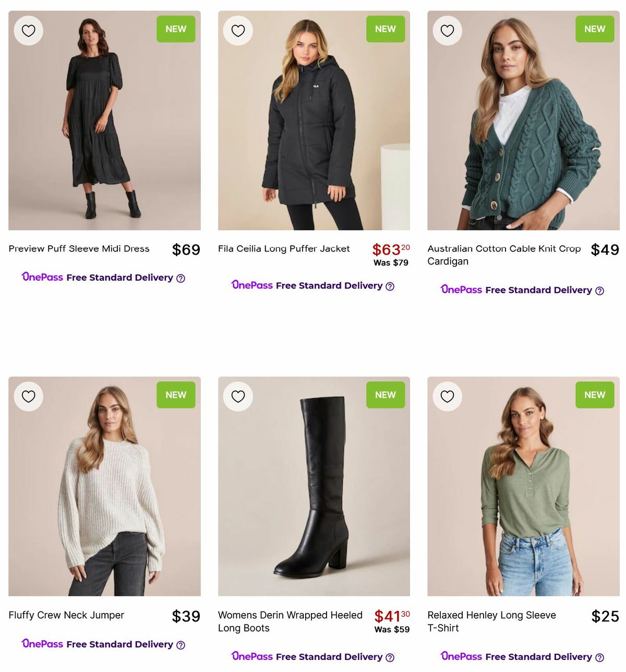The height and width of the screenshot is (672, 626).
Task: Toggle wishlist heart on Relaxed Henley T-Shirt
Action: [x=448, y=396]
